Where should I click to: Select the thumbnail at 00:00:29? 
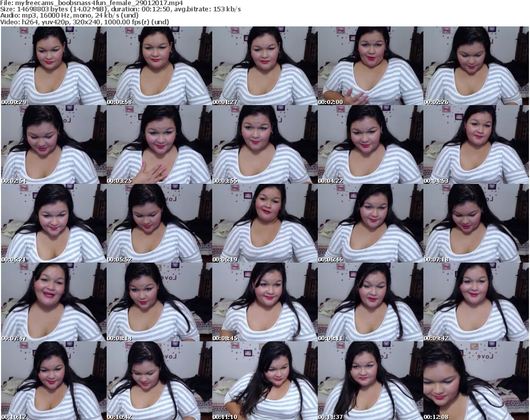pos(54,66)
